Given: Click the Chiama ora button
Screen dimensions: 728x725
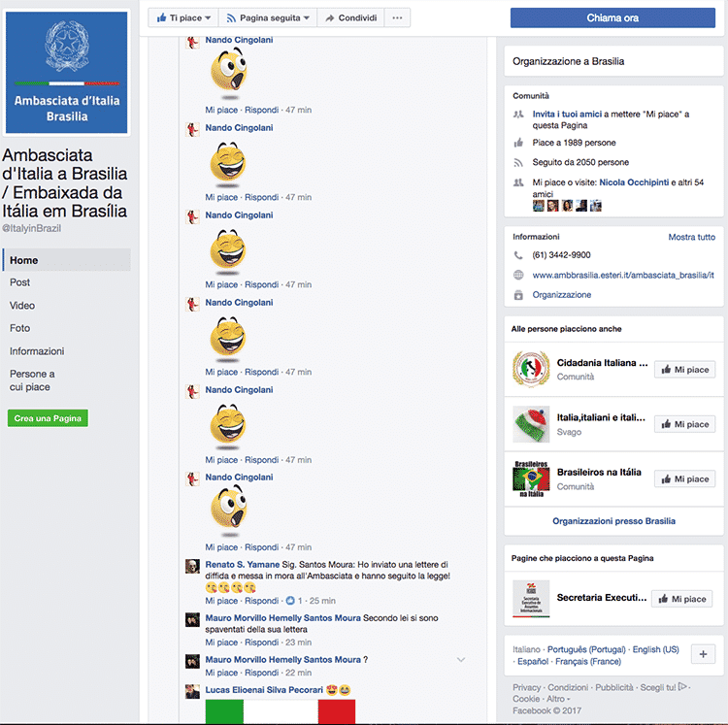Looking at the screenshot, I should tap(612, 18).
